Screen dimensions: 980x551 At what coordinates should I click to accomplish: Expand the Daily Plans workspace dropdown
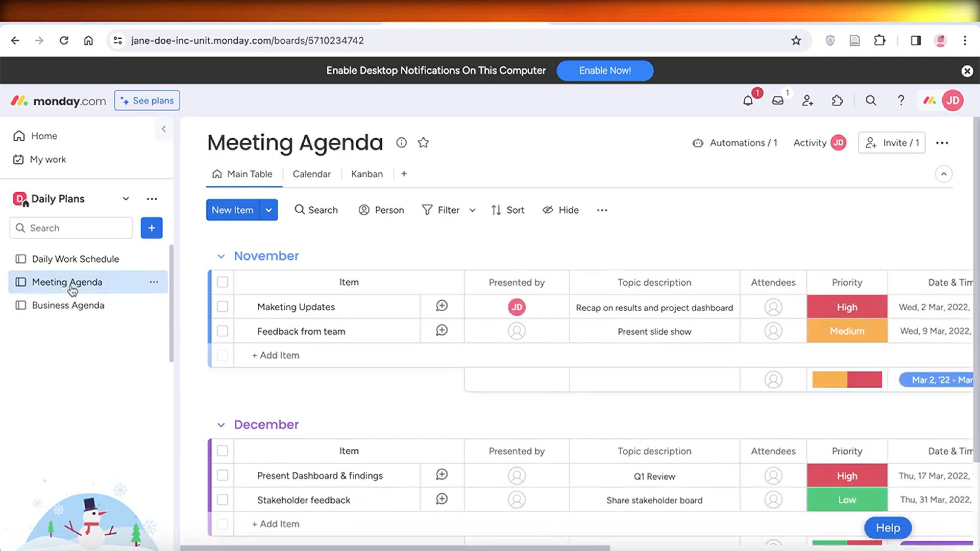(x=126, y=199)
